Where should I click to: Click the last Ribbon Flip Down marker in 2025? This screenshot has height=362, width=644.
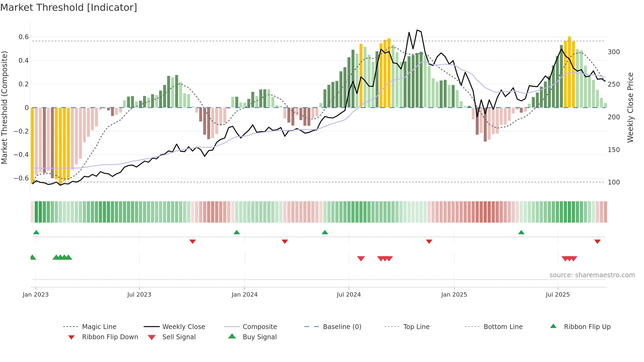click(x=597, y=242)
